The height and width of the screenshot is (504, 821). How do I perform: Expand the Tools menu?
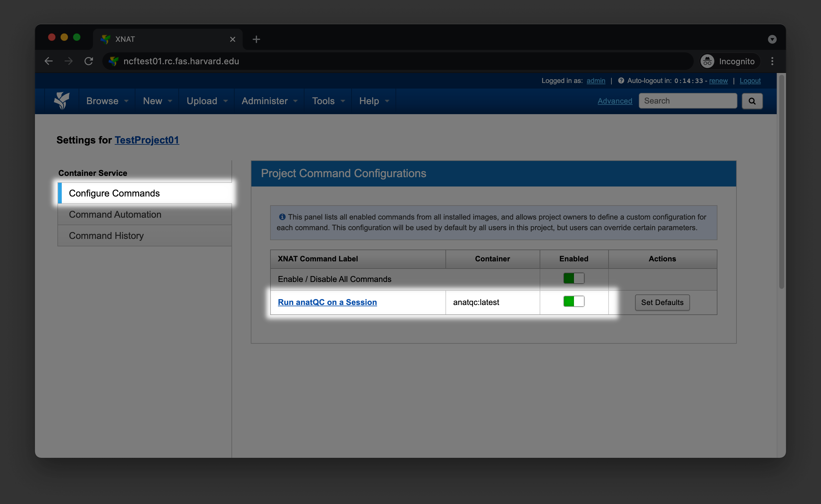[x=328, y=101]
